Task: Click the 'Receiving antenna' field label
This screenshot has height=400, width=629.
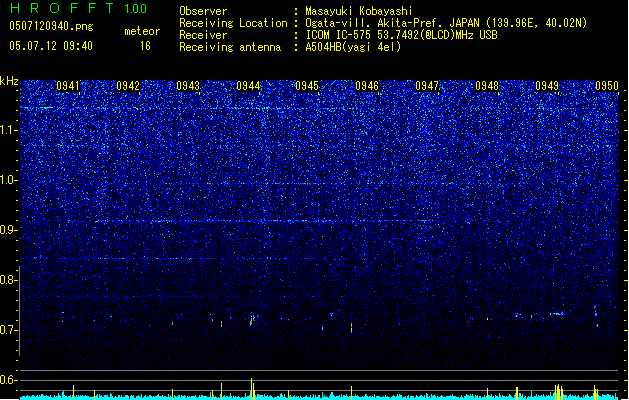Action: 230,47
